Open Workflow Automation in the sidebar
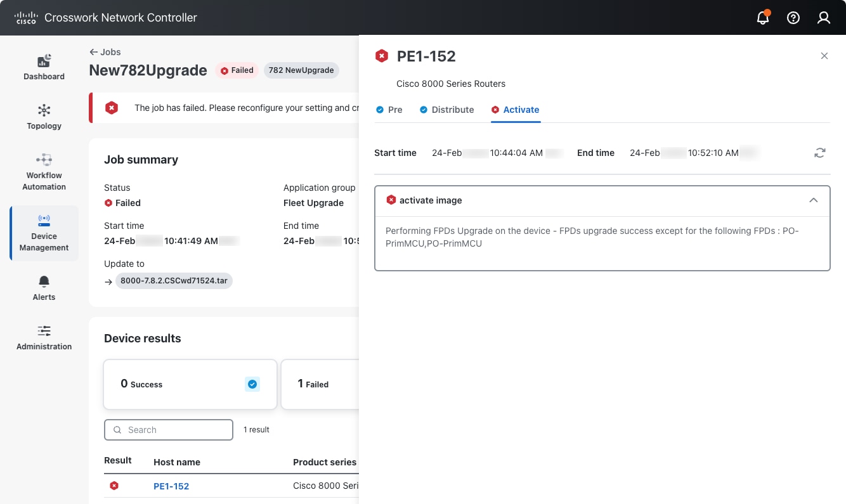 pyautogui.click(x=44, y=172)
